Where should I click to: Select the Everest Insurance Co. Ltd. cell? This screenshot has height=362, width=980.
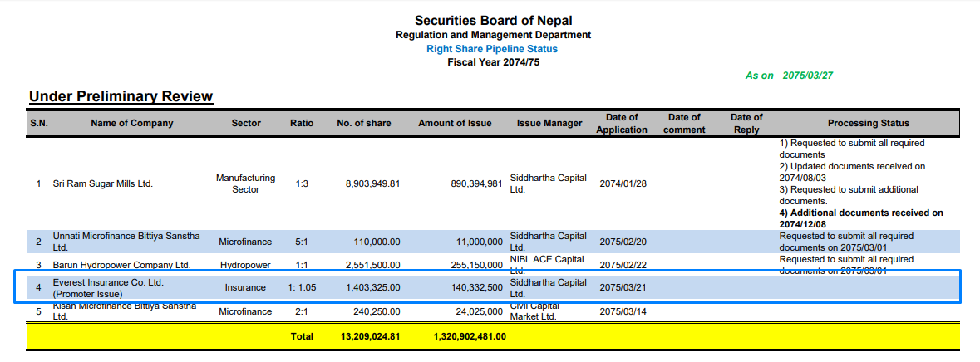[x=108, y=287]
